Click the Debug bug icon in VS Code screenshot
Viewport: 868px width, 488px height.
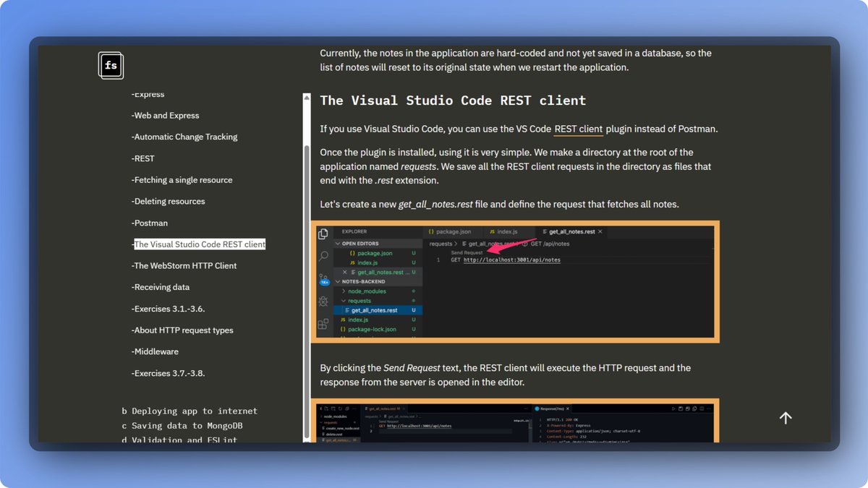pos(323,301)
